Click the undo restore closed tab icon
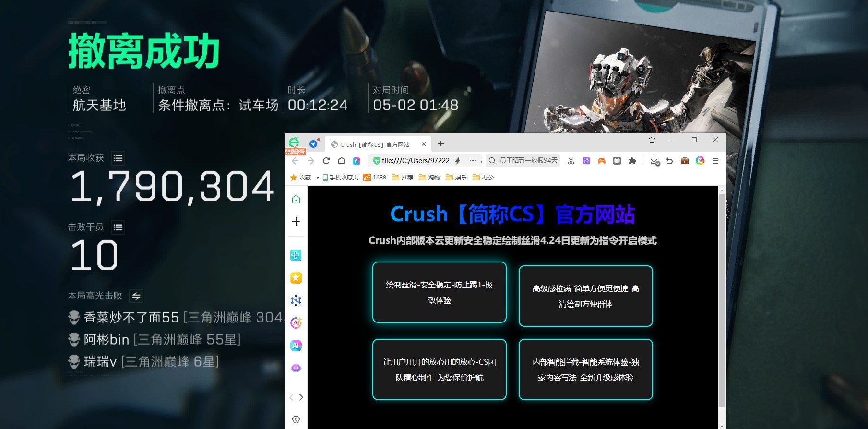 pos(669,161)
